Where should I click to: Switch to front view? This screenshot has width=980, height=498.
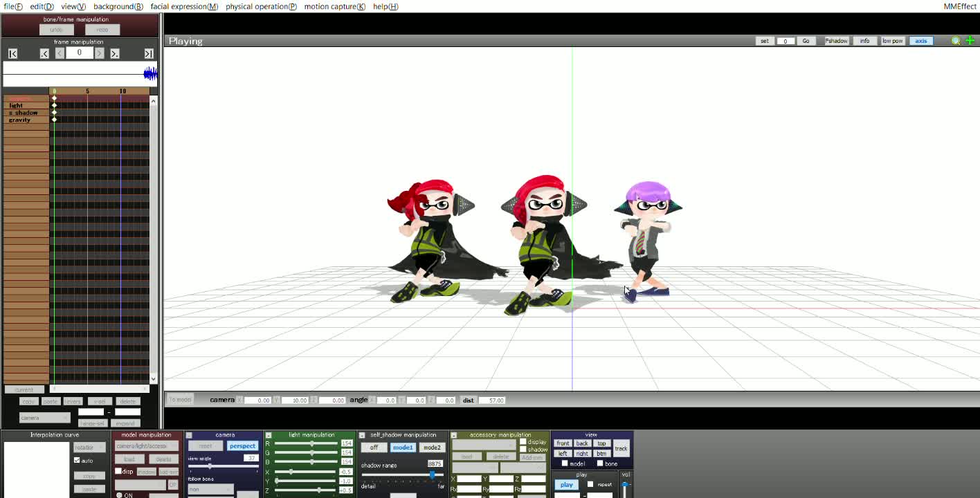[x=563, y=443]
